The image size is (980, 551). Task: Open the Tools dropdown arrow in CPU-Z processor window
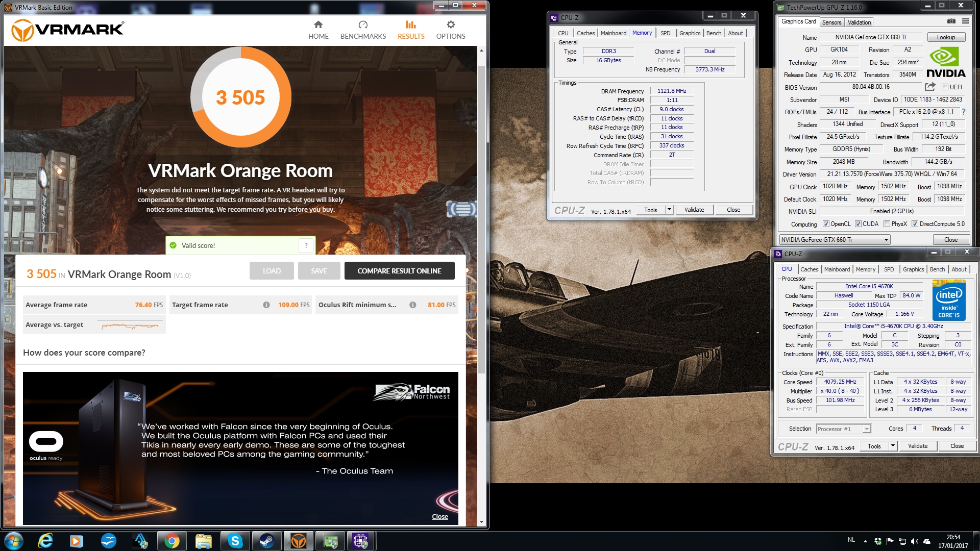pyautogui.click(x=893, y=446)
